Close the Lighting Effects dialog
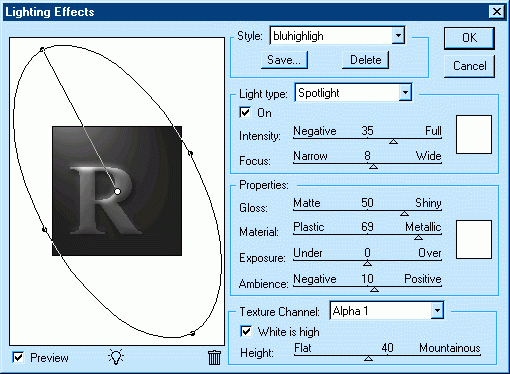 pos(496,12)
